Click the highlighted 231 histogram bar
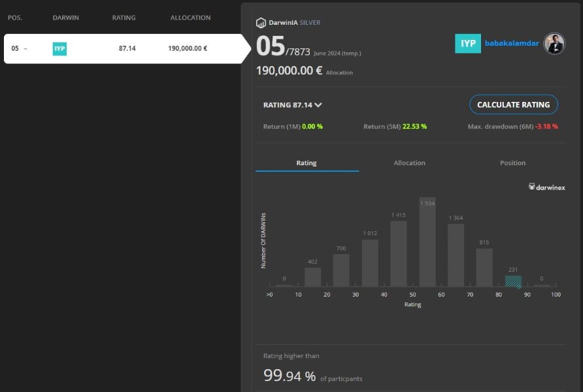This screenshot has width=583, height=392. click(513, 282)
